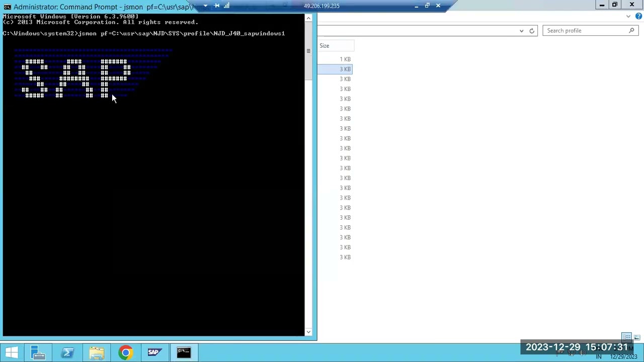Image resolution: width=644 pixels, height=362 pixels.
Task: Close the File Explorer window
Action: pos(632,5)
